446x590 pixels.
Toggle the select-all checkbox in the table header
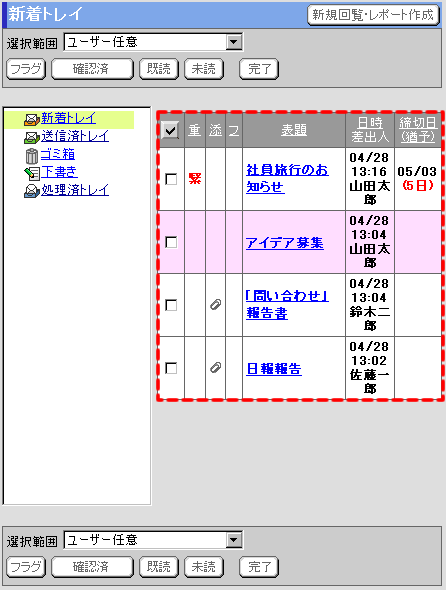click(170, 130)
